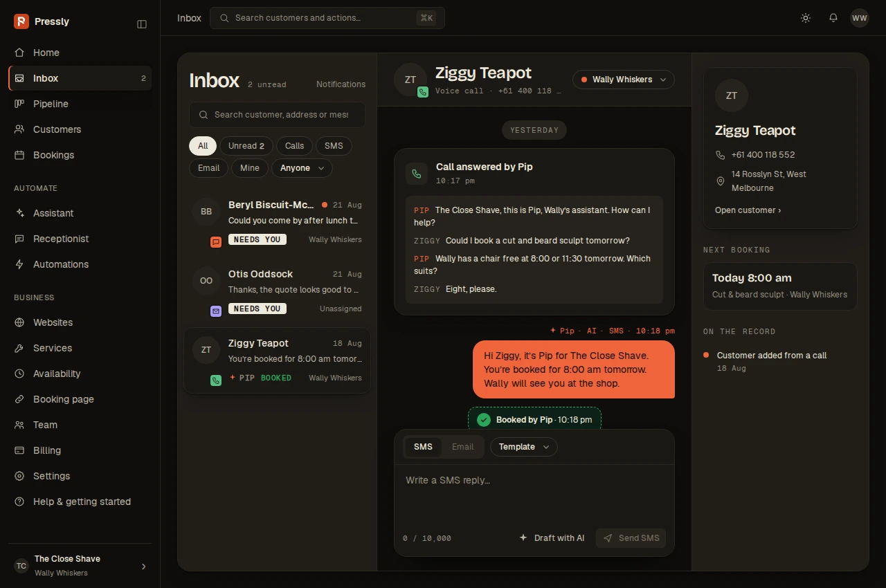Open the Anyone assignee dropdown

(302, 168)
